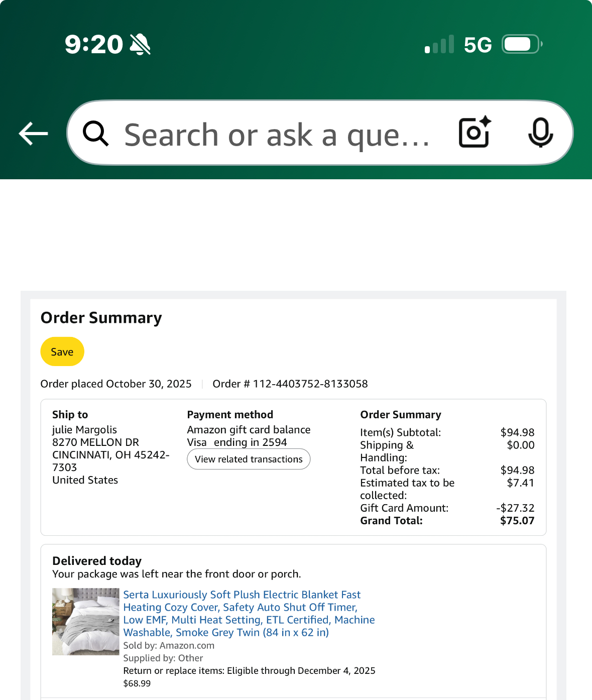Tap the blanket product thumbnail
This screenshot has width=592, height=700.
(x=86, y=622)
